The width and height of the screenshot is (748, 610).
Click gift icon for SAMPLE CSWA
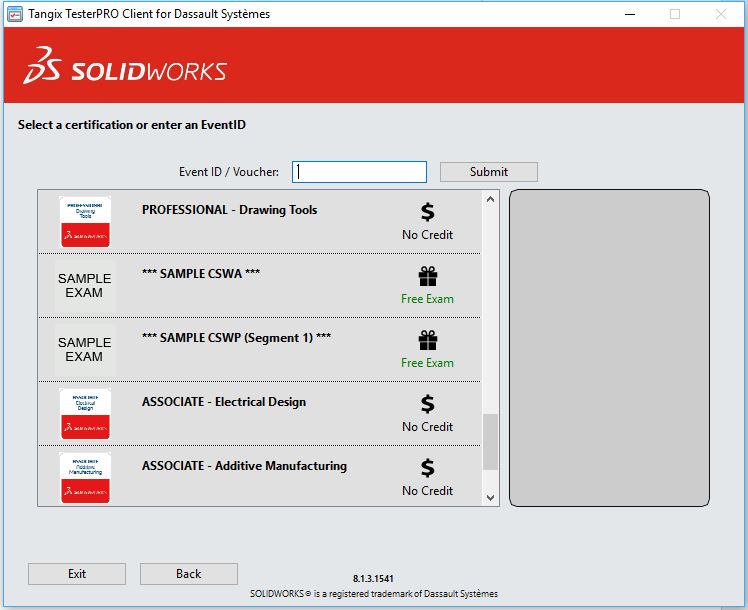428,276
